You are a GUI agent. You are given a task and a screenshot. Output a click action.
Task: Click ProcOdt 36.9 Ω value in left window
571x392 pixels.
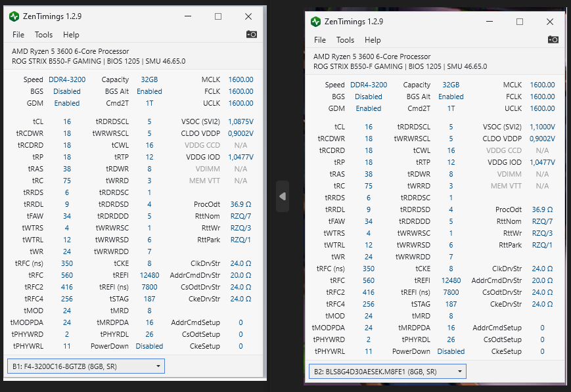tap(240, 204)
